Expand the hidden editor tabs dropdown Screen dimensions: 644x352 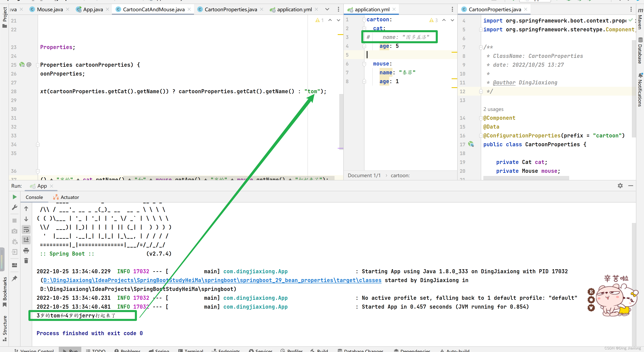point(327,9)
